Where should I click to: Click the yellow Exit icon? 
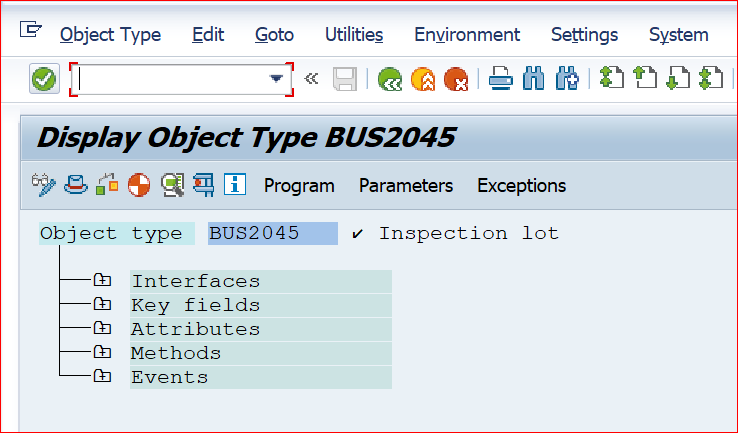tap(423, 79)
